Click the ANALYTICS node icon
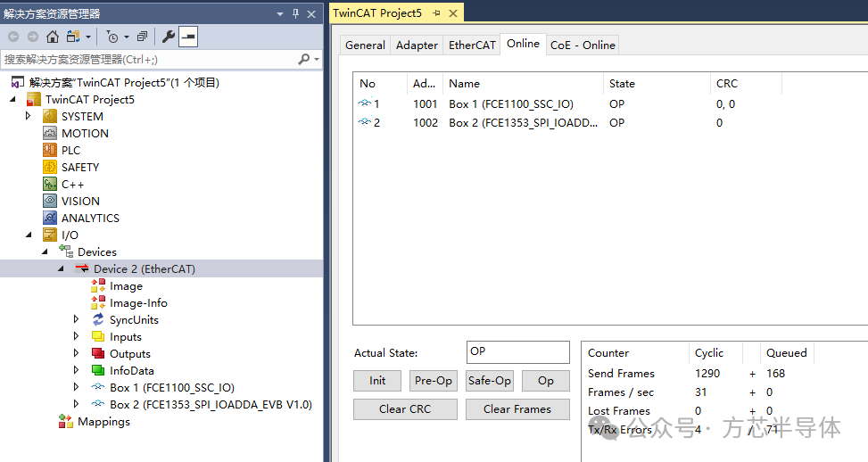 pyautogui.click(x=50, y=218)
